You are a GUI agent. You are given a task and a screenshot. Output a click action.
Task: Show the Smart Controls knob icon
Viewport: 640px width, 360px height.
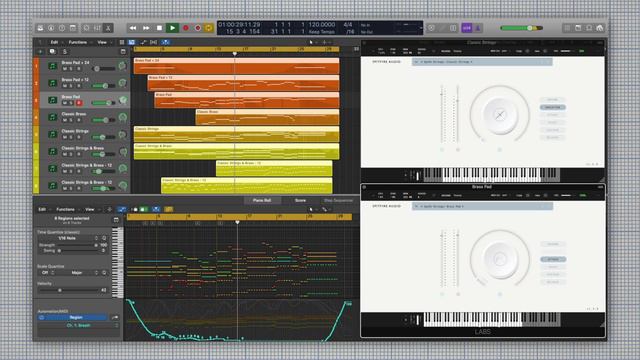[87, 28]
